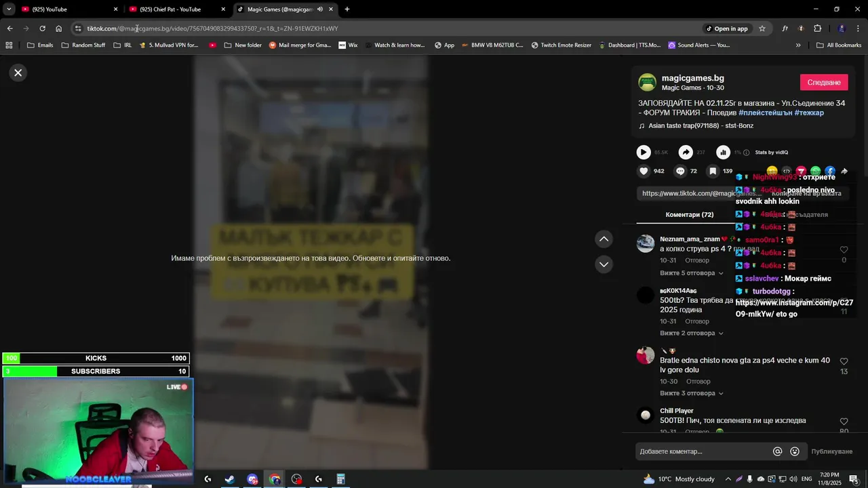Click the video link URL field

point(702,193)
